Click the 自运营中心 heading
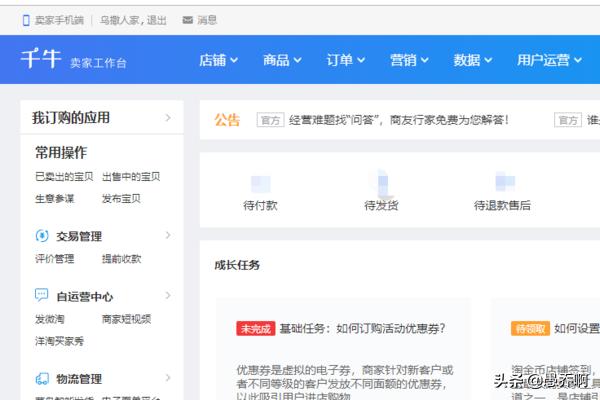The image size is (600, 400). pyautogui.click(x=85, y=296)
